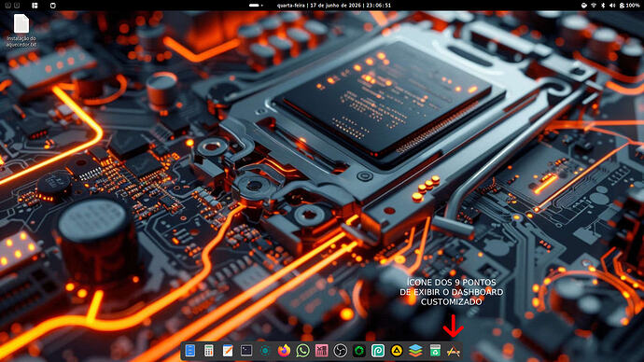
Task: Open the volume indicator in top bar
Action: [612, 6]
